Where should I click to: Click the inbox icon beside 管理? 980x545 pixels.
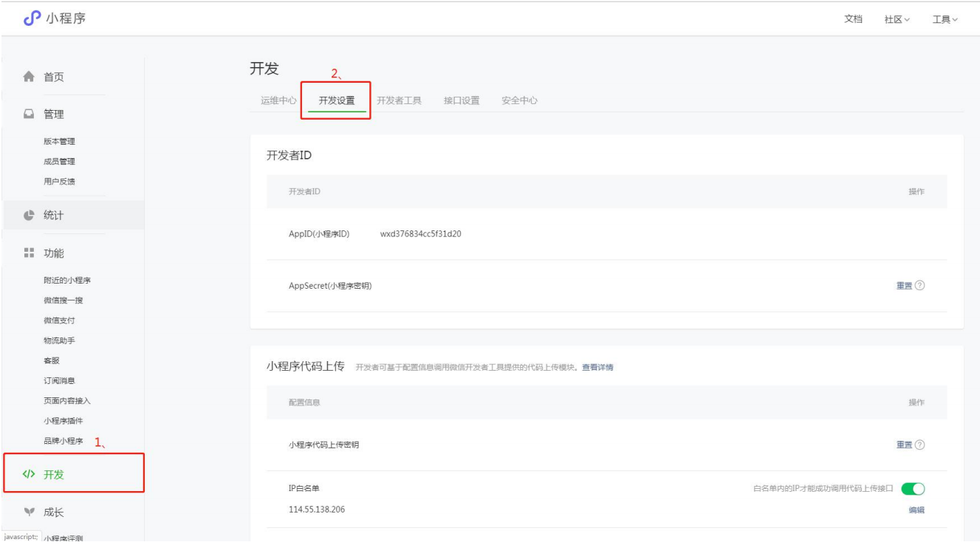point(30,114)
